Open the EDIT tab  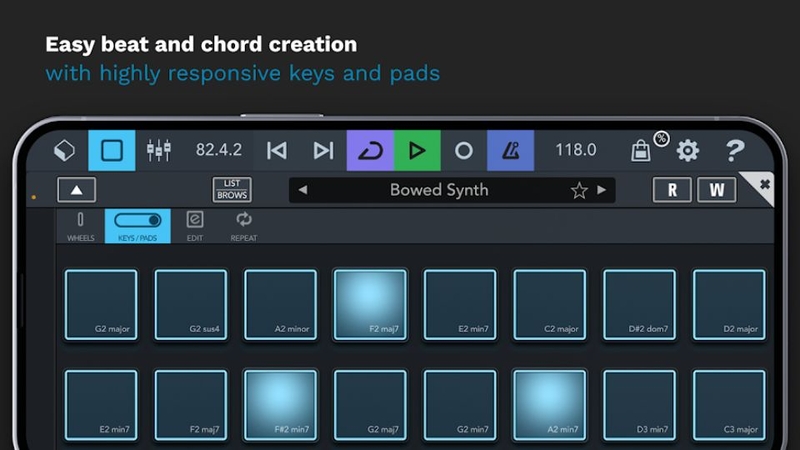tap(195, 227)
